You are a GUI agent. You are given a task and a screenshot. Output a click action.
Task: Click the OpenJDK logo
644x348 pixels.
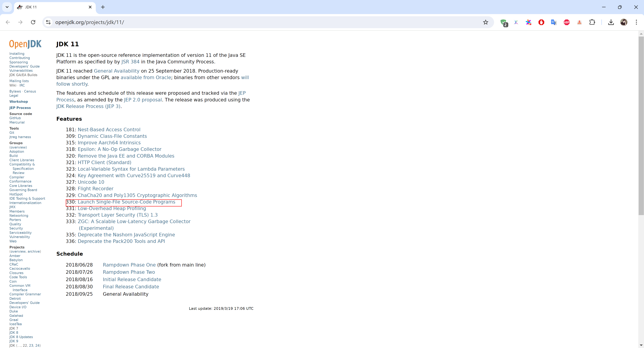[25, 44]
